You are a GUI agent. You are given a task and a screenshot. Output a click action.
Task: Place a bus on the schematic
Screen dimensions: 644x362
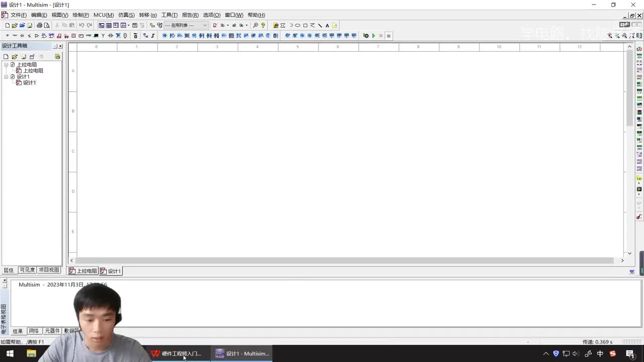tap(153, 36)
